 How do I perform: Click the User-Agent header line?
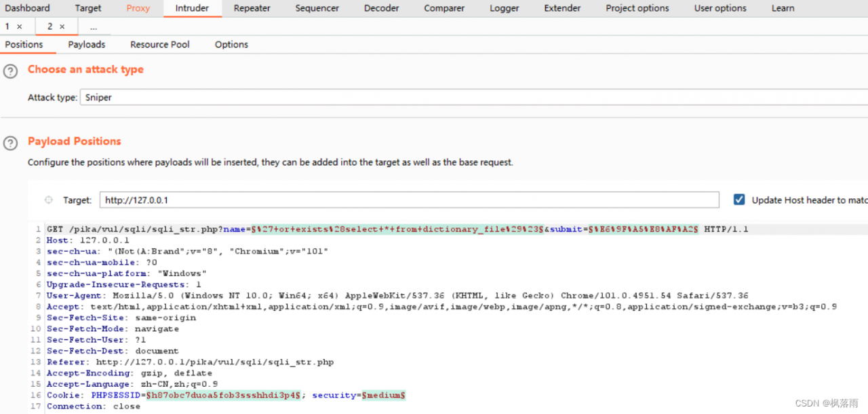pos(397,295)
